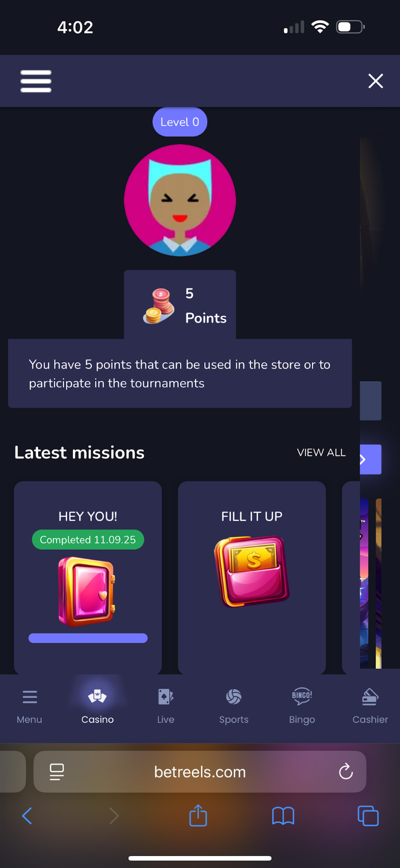Click VIEW ALL missions link
400x868 pixels.
[x=321, y=453]
